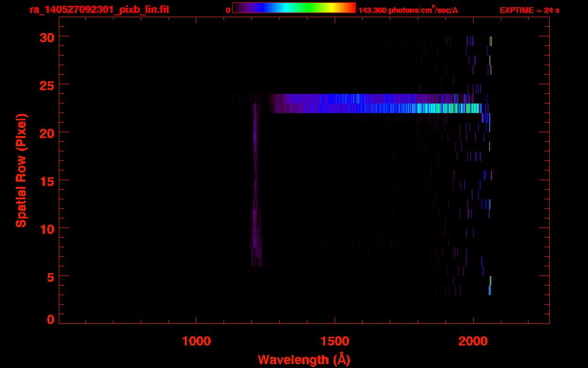Click the Wavelength (Å) axis title
The height and width of the screenshot is (368, 588).
click(304, 359)
